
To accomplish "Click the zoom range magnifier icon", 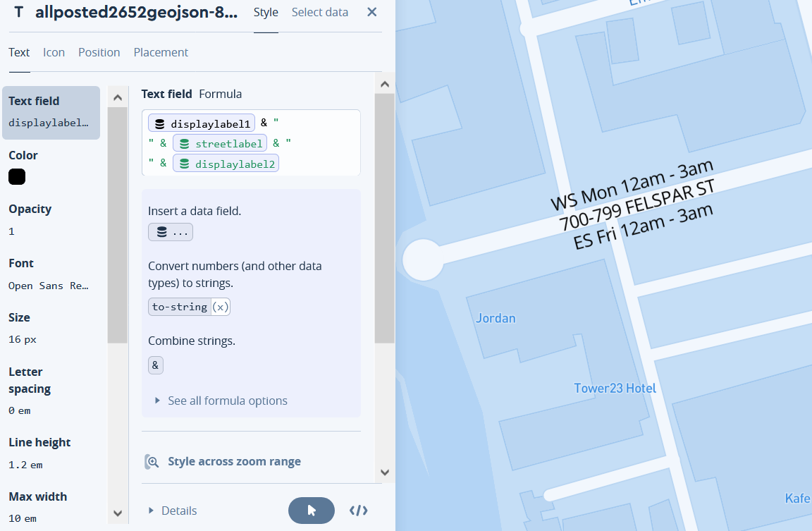I will pos(152,462).
